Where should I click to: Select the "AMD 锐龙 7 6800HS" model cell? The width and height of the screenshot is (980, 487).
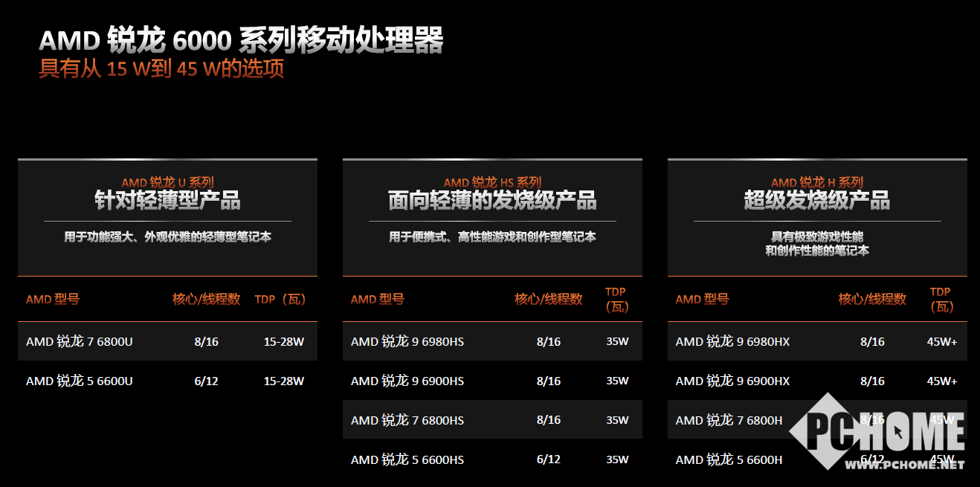(407, 420)
